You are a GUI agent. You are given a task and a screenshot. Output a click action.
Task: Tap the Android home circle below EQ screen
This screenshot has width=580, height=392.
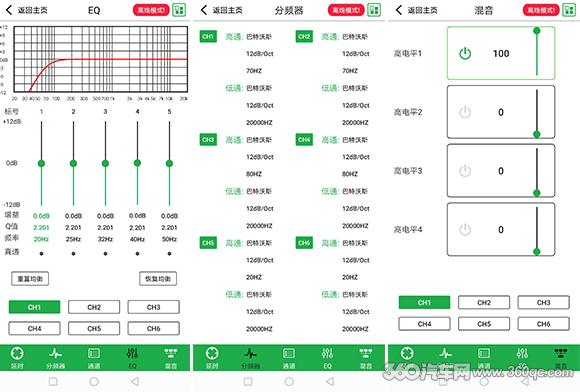point(94,381)
